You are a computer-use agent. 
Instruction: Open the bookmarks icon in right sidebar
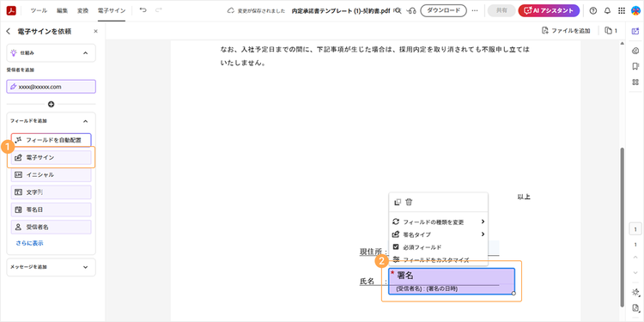635,66
